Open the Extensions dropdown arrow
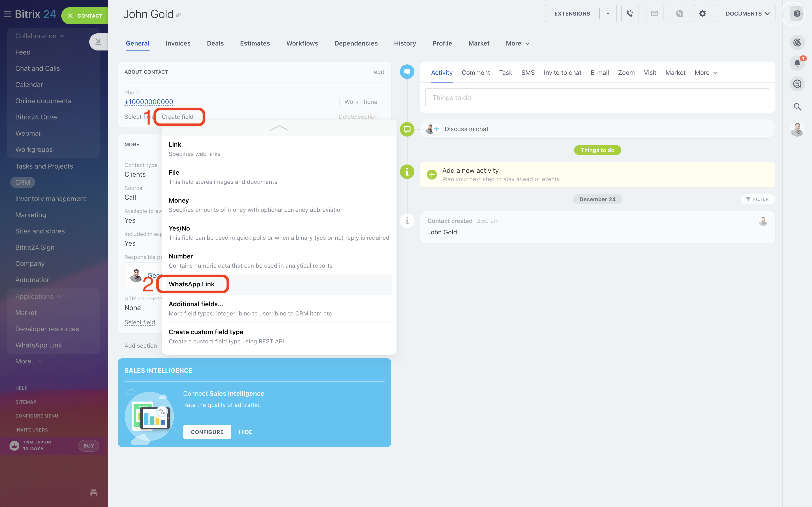Viewport: 812px width, 507px height. pos(608,14)
